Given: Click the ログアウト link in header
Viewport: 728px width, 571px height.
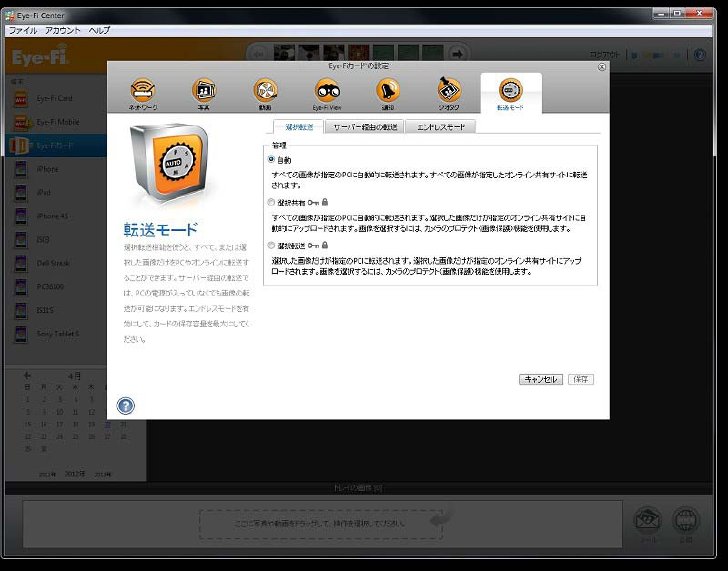Looking at the screenshot, I should [605, 55].
